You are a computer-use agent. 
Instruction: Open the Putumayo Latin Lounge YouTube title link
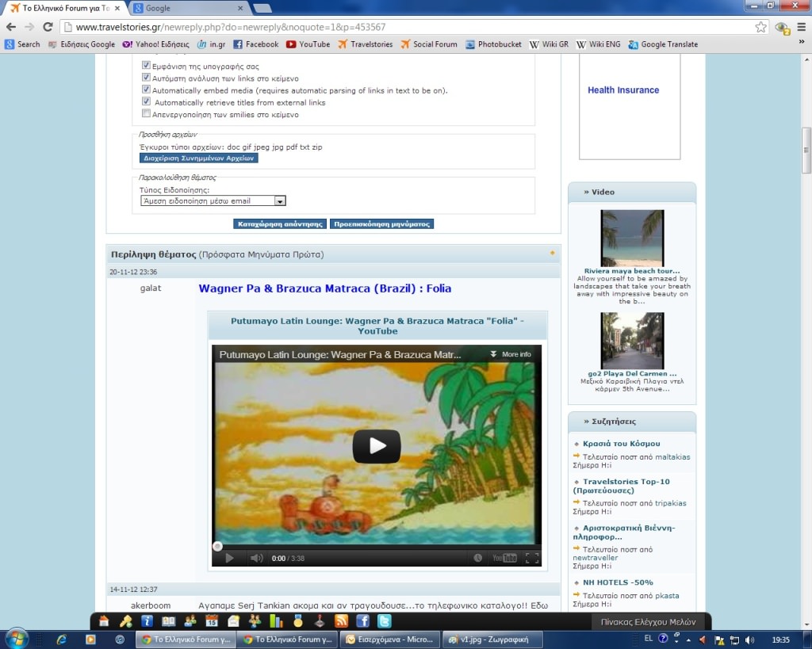pos(377,326)
